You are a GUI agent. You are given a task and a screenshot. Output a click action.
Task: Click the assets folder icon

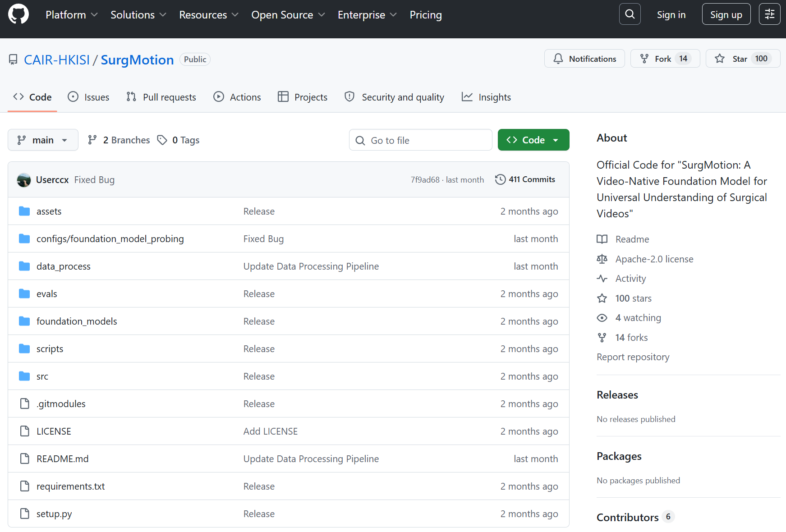click(24, 211)
